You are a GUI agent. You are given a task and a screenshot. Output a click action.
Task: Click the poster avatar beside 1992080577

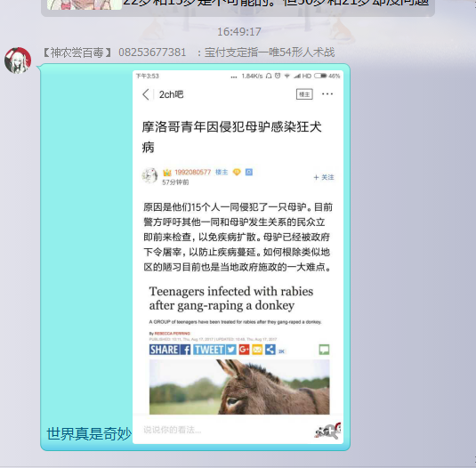pyautogui.click(x=149, y=175)
